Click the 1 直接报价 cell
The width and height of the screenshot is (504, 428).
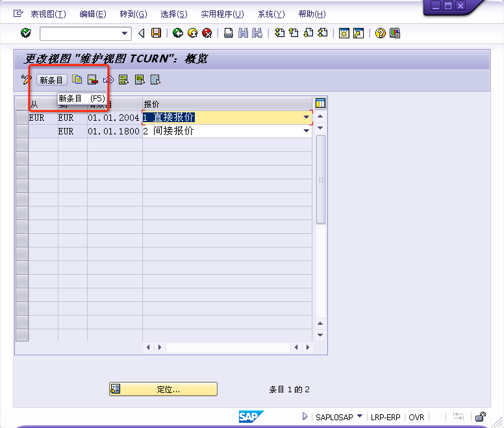coord(227,118)
